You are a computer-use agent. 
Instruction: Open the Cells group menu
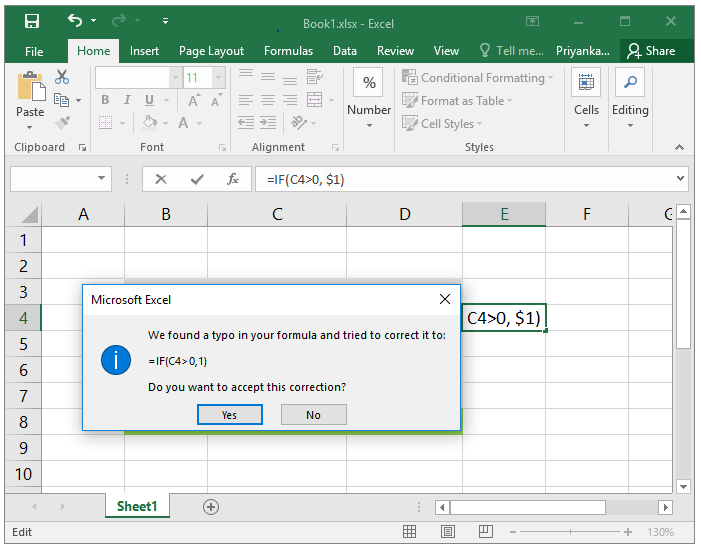click(x=586, y=98)
